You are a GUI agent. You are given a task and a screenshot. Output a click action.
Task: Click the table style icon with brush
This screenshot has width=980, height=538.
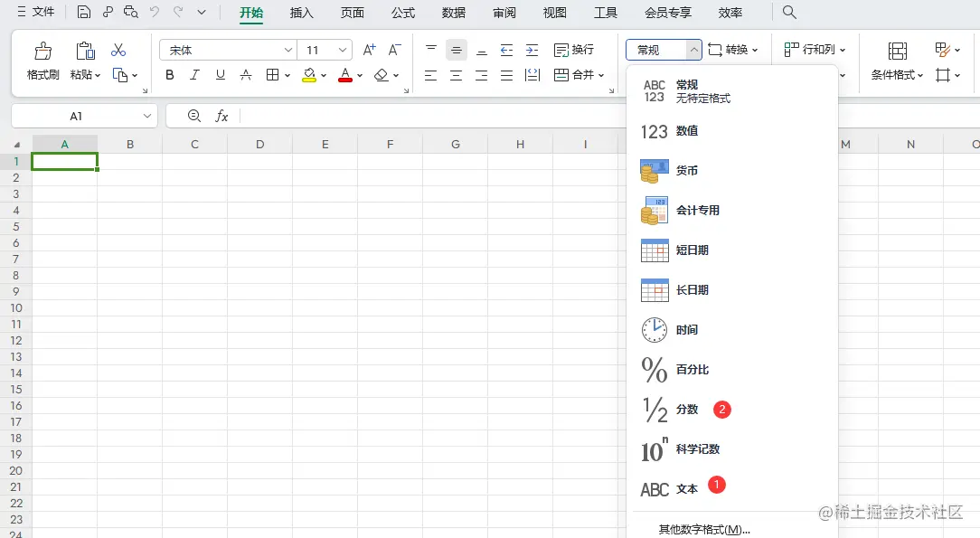[943, 50]
